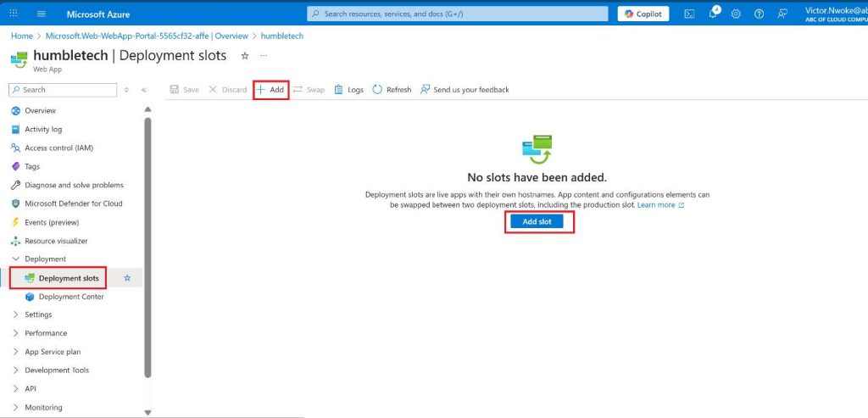
Task: Click sidebar scrollbar down arrow
Action: [147, 412]
